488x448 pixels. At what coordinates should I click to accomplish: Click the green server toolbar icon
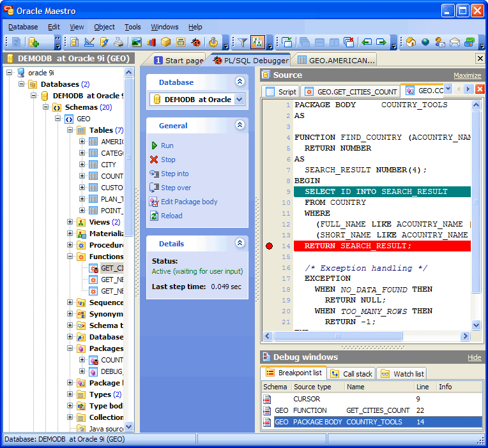(x=469, y=42)
